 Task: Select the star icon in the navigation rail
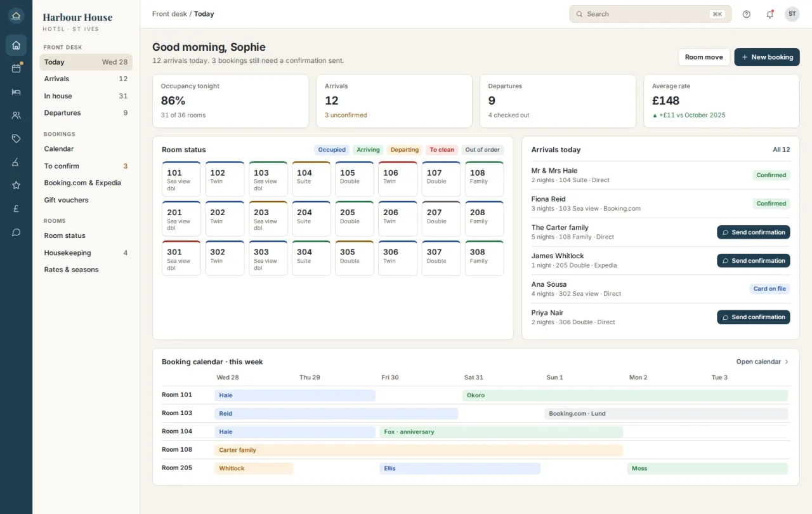tap(16, 185)
